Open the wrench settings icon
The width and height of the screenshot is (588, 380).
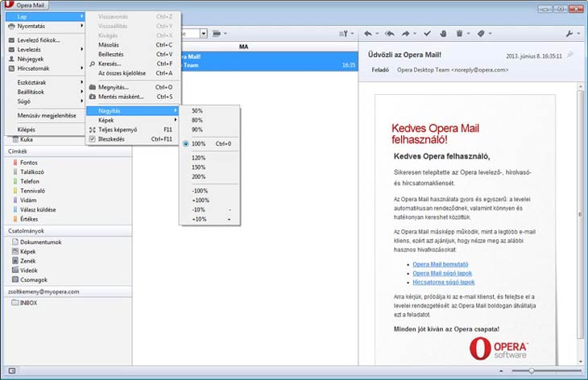[x=571, y=34]
